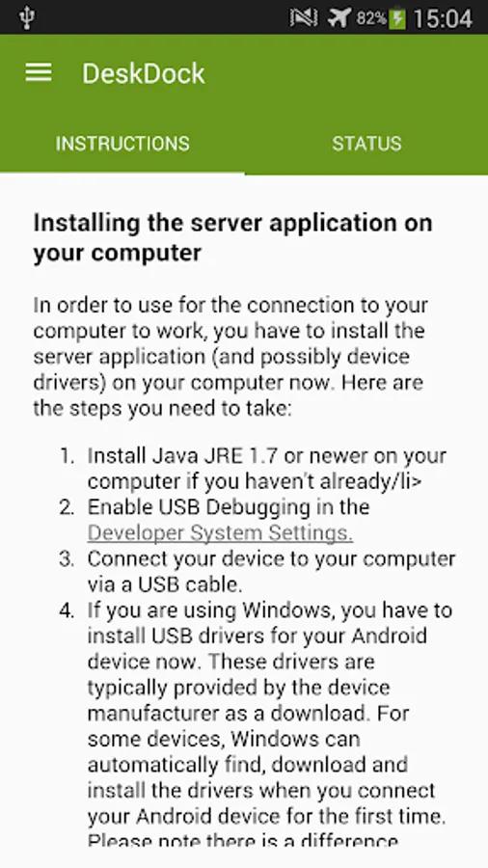Select the INSTRUCTIONS tab

tap(122, 144)
